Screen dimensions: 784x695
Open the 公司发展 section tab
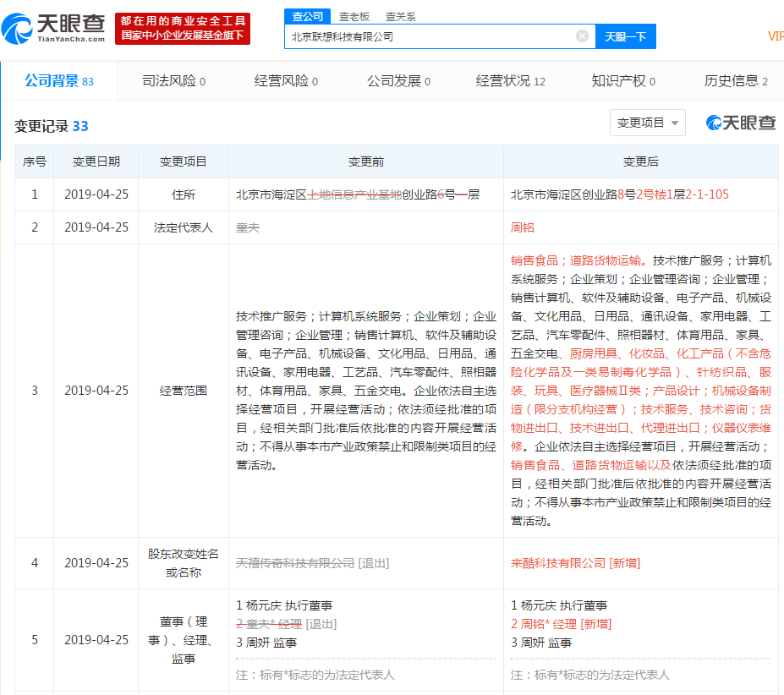396,81
